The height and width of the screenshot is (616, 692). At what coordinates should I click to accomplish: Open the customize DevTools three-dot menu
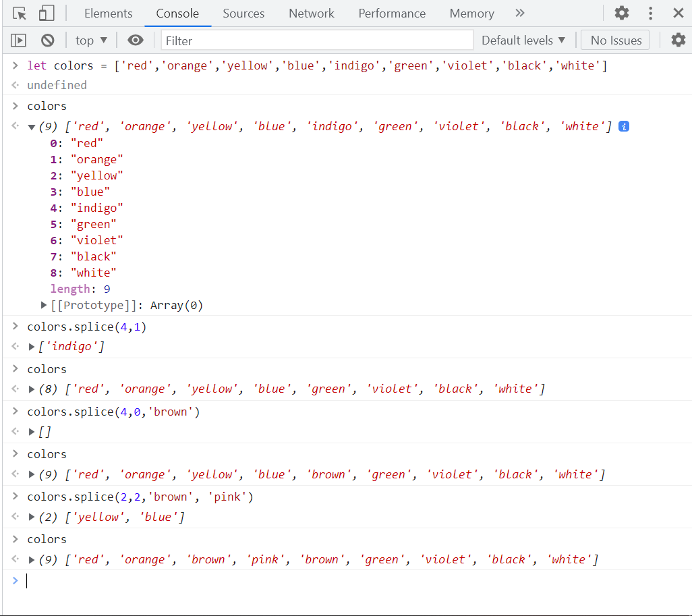point(650,13)
